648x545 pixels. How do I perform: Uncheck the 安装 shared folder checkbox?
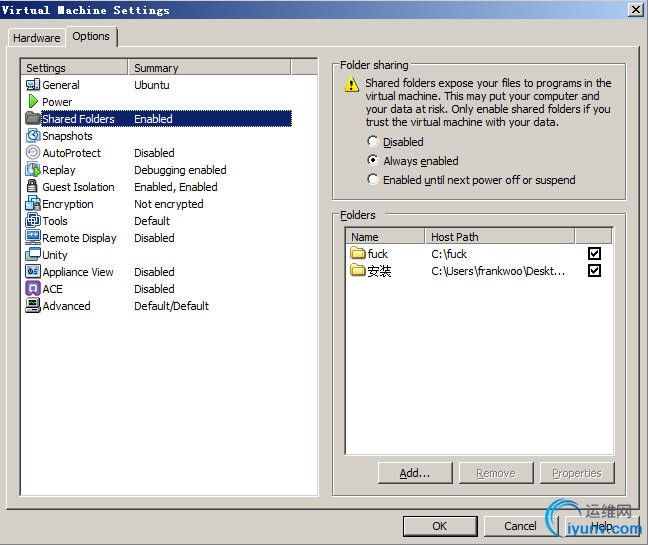click(x=594, y=271)
